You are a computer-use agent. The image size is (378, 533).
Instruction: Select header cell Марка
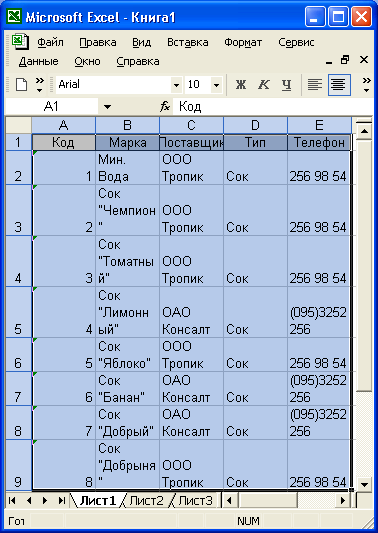click(127, 143)
